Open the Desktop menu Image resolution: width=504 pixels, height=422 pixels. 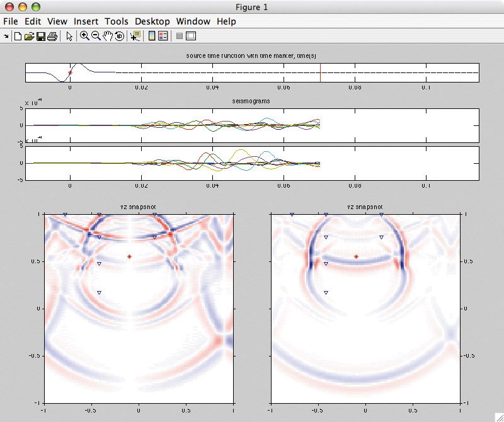(x=152, y=21)
